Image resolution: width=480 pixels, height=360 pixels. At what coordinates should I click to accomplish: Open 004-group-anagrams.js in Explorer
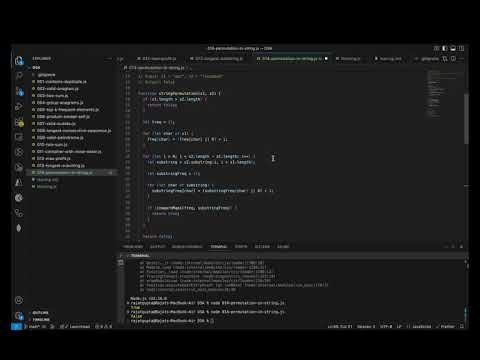(72, 103)
